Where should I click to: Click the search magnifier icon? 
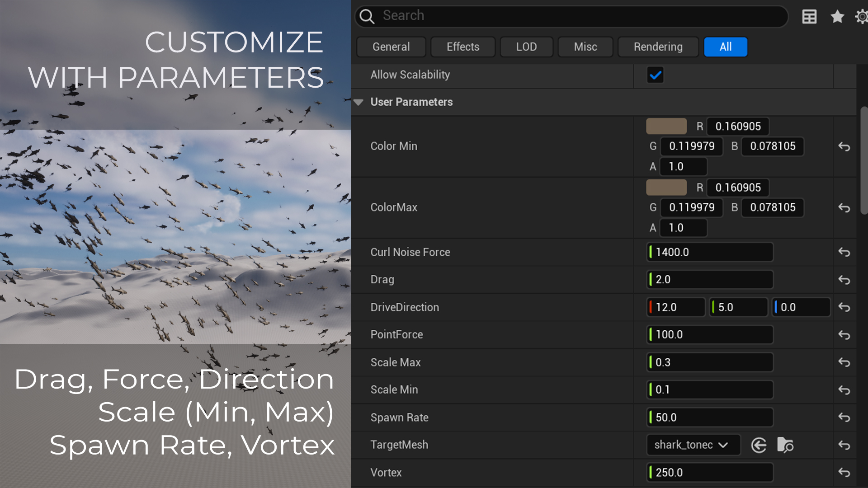click(367, 17)
